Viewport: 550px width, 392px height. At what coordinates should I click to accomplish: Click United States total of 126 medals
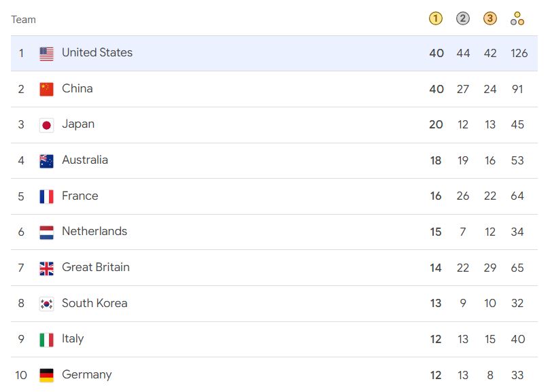click(519, 53)
